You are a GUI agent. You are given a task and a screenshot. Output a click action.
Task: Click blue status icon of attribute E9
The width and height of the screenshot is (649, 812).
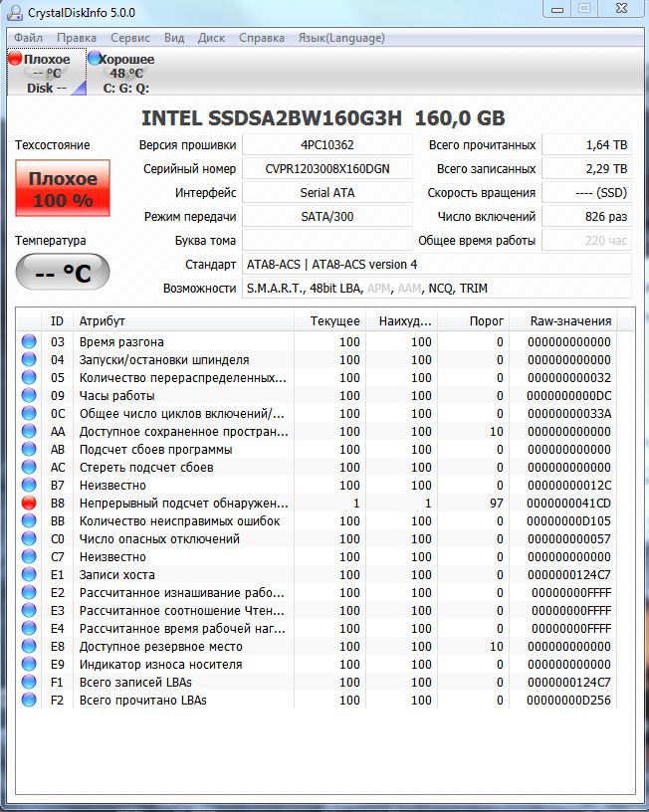(29, 664)
